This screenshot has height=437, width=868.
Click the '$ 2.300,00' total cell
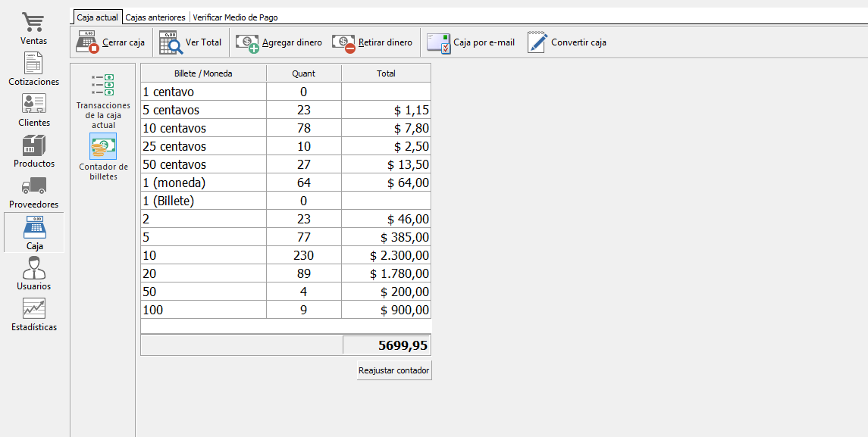386,255
